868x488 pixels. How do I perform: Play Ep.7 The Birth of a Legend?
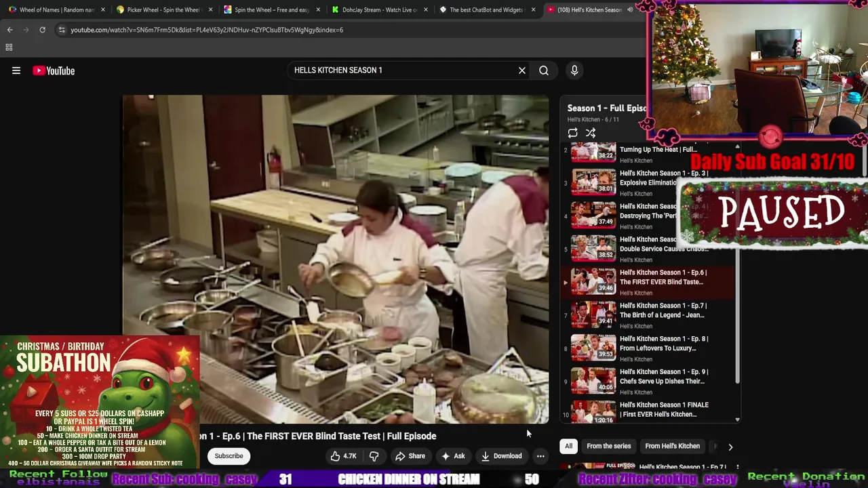tap(648, 315)
